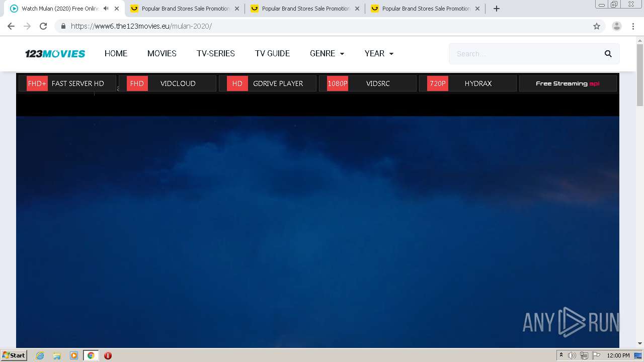Mute the Mulan tab audio icon
Image resolution: width=644 pixels, height=362 pixels.
(106, 9)
